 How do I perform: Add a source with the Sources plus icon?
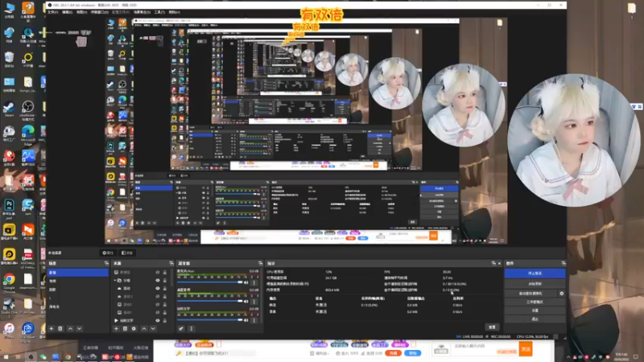coord(116,329)
